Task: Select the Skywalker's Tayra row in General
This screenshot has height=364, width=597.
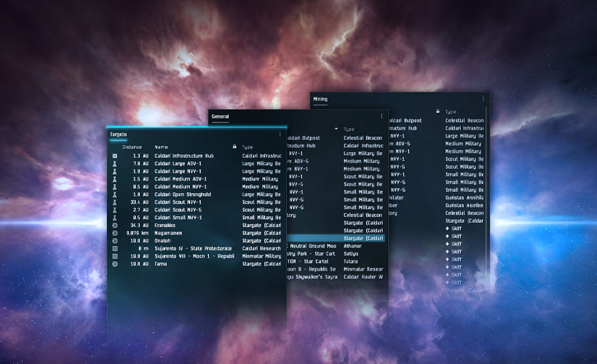Action: (312, 277)
